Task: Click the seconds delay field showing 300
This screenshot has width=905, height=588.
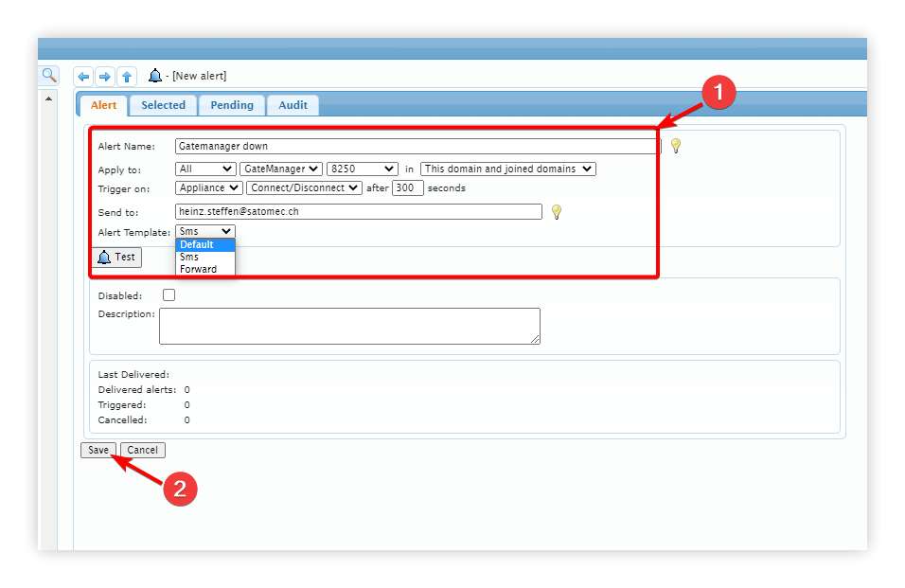Action: point(407,188)
